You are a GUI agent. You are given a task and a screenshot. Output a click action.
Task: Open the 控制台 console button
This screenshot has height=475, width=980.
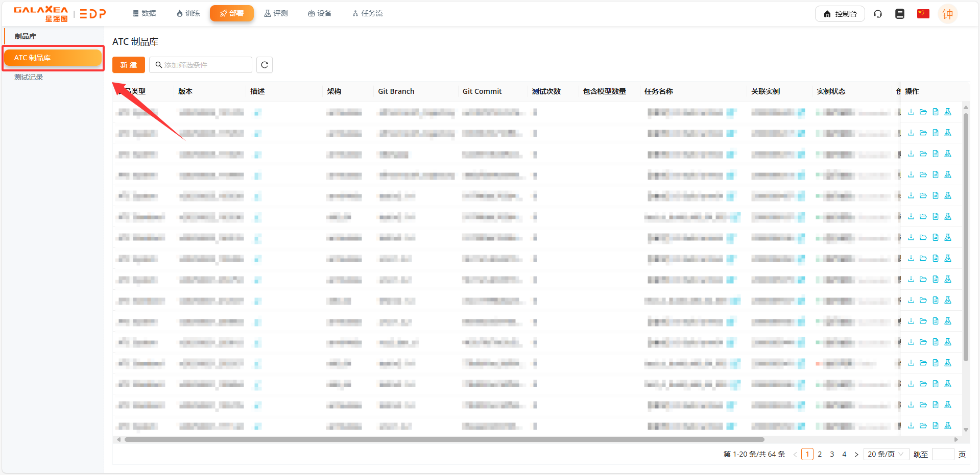(x=840, y=14)
